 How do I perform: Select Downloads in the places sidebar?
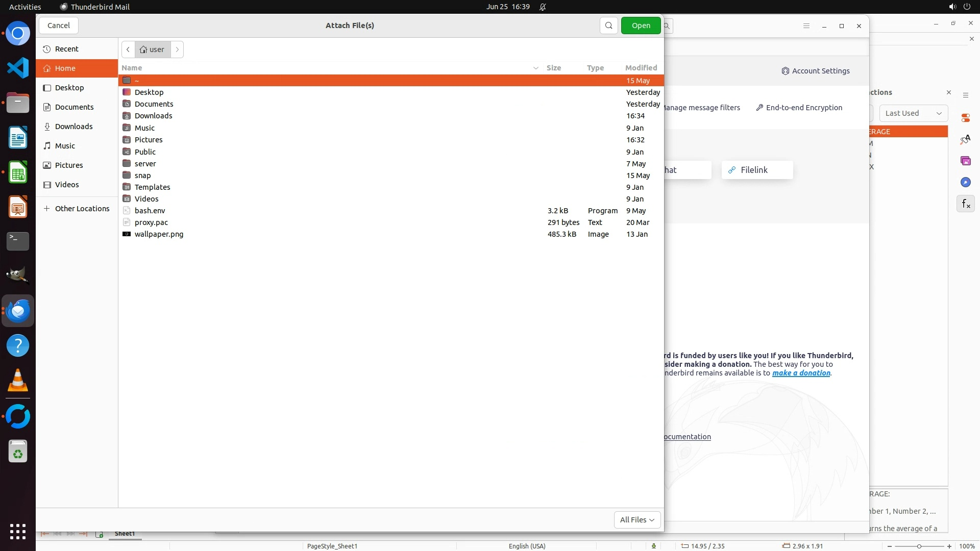pyautogui.click(x=73, y=127)
